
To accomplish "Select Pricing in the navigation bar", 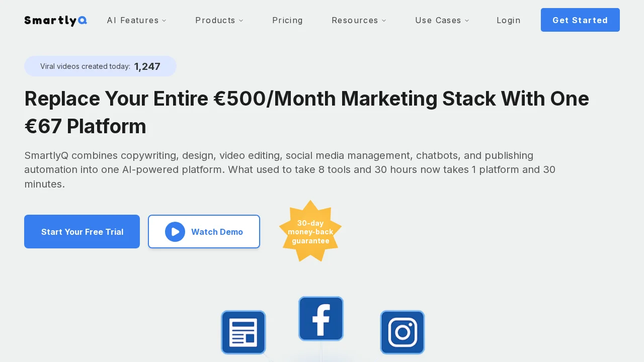I will click(x=287, y=20).
